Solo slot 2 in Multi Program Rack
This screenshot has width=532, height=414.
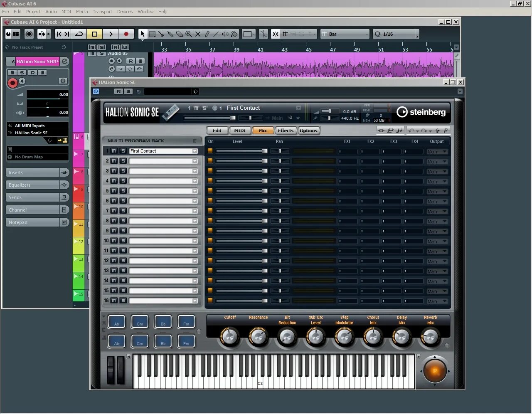pos(123,161)
